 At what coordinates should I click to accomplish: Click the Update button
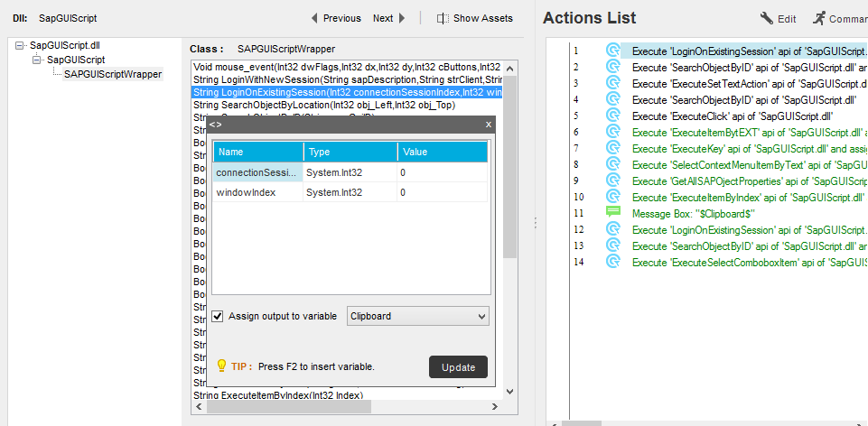458,366
